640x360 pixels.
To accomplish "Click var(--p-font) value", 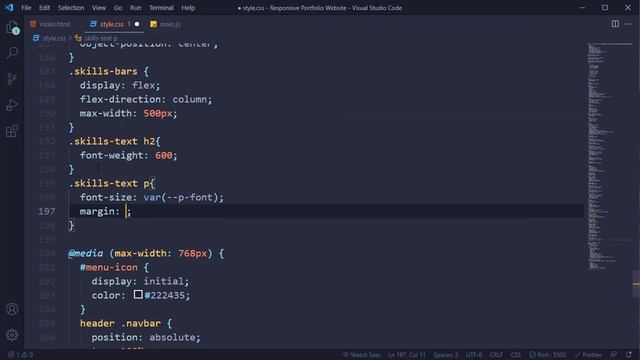I will tap(181, 197).
